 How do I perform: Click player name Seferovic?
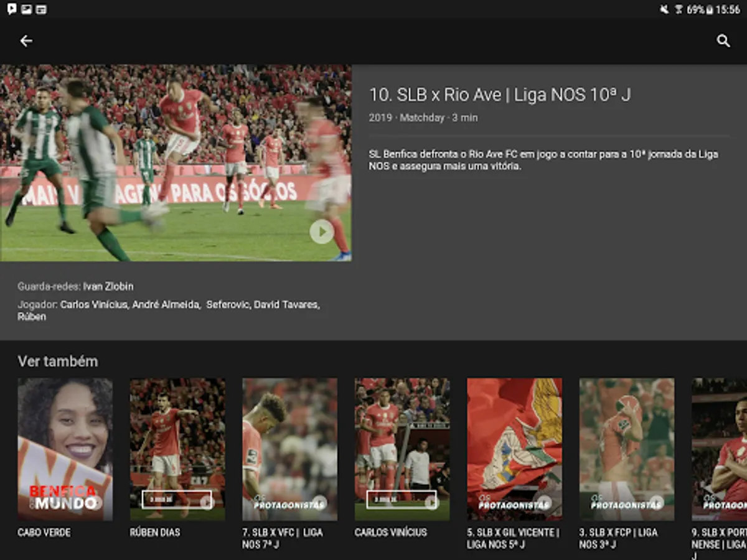click(x=227, y=305)
